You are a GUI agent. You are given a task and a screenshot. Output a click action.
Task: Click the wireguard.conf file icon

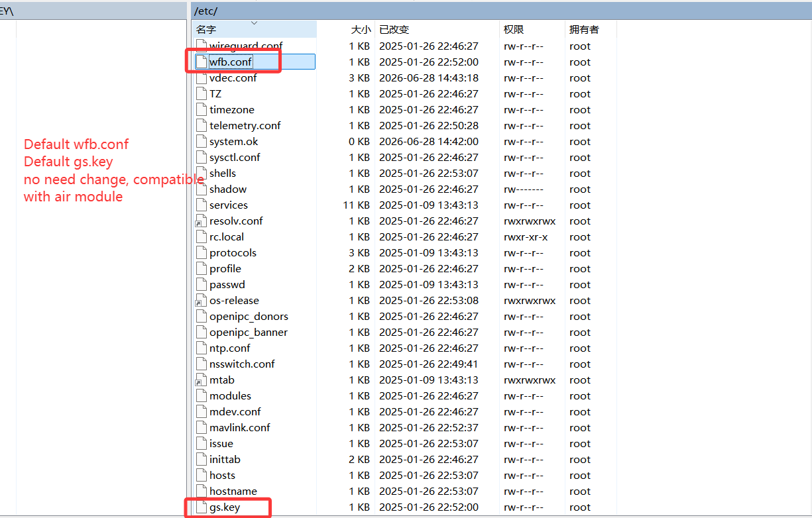(x=202, y=46)
